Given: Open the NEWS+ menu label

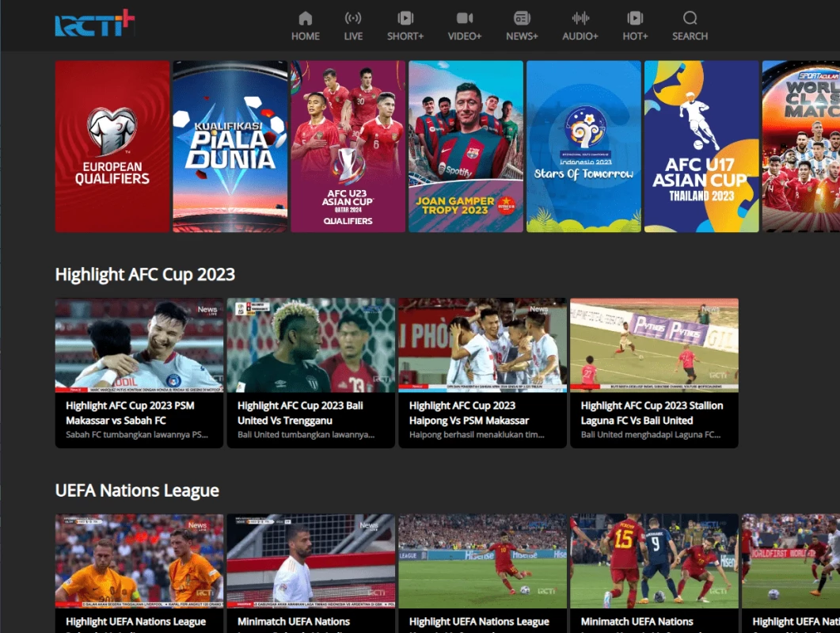Looking at the screenshot, I should [522, 36].
